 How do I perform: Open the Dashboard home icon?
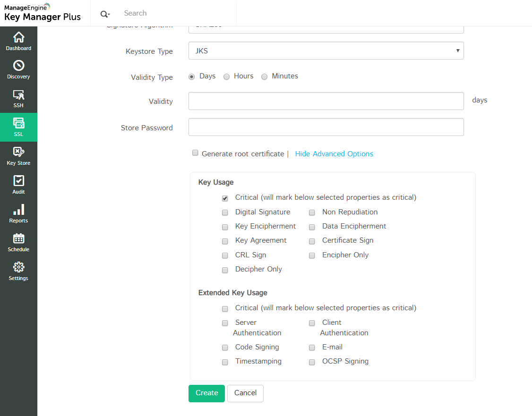click(x=18, y=37)
